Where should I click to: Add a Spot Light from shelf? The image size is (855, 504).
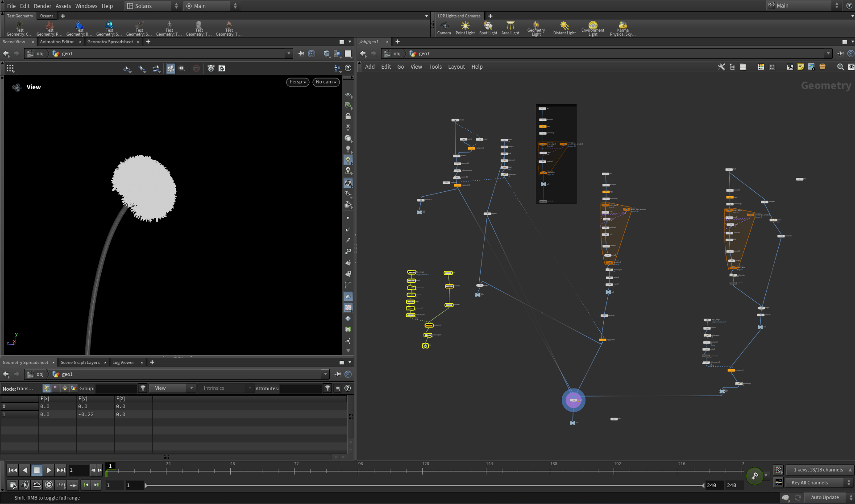point(488,28)
